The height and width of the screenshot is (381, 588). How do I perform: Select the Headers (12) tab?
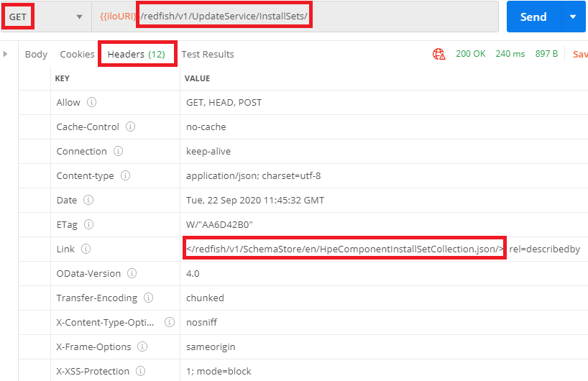coord(136,54)
